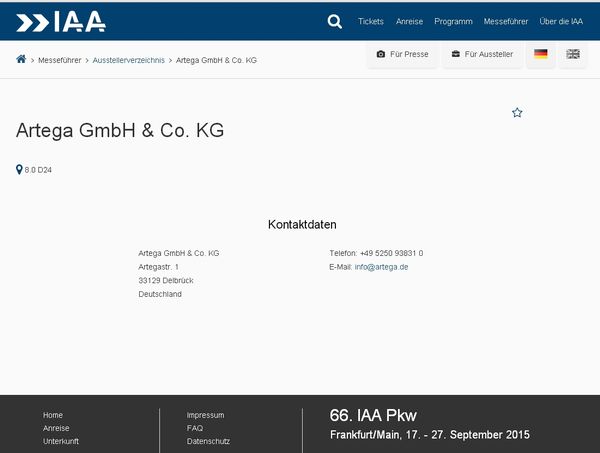
Task: Open the Messeführer menu item
Action: coord(506,21)
